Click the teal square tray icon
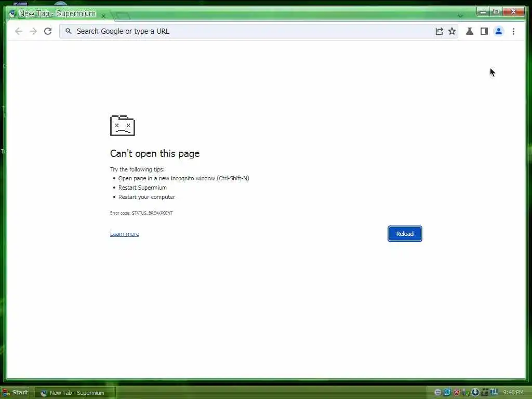The width and height of the screenshot is (532, 399). point(447,393)
